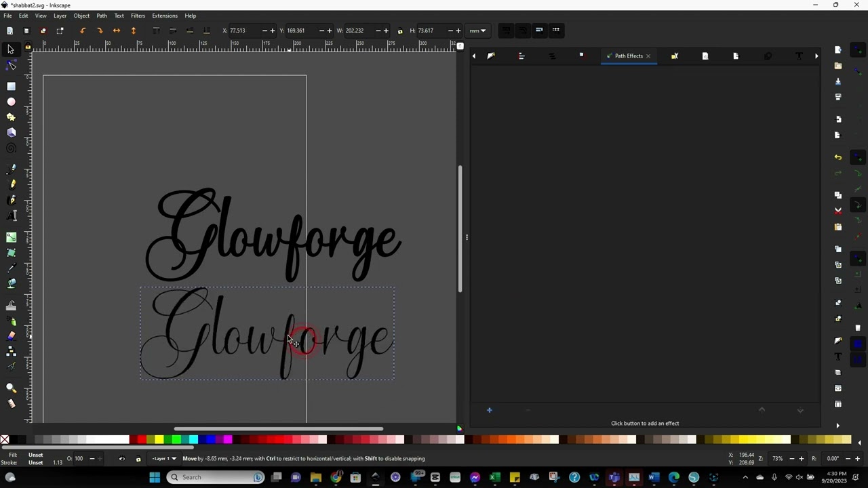Toggle Layer 1 lock icon
Screen dimensions: 868x488
pos(138,459)
